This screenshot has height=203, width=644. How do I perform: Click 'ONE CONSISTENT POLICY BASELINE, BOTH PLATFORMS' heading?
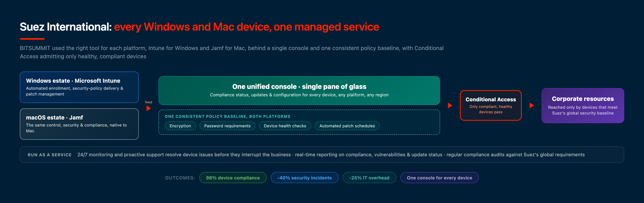227,116
